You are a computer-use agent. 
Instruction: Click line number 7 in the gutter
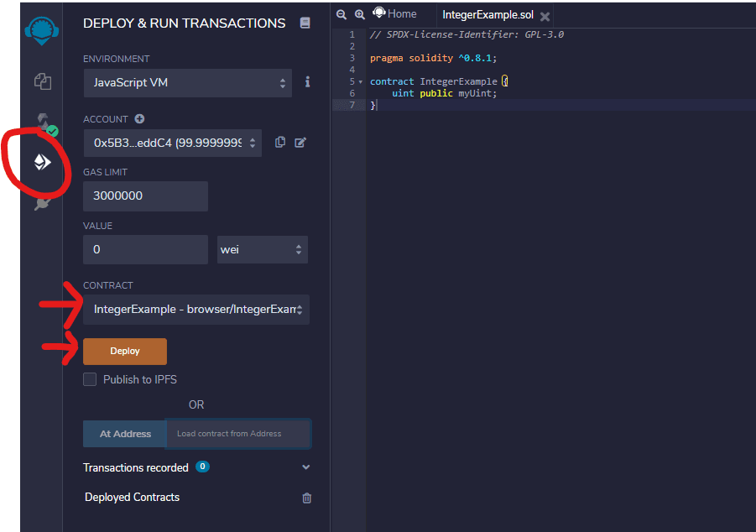pos(352,105)
